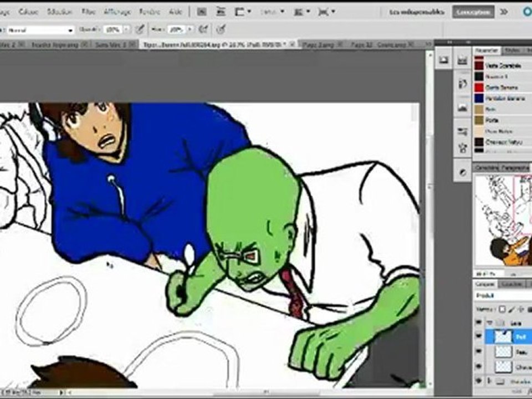Viewport: 532px width, 399px height.
Task: Switch to Les indispensables workspace
Action: coord(417,12)
